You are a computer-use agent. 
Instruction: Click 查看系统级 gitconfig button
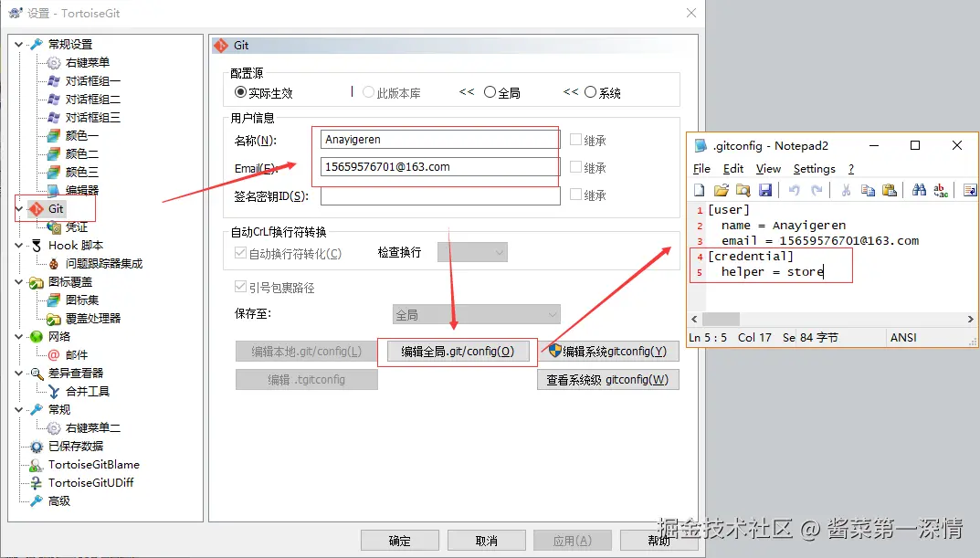click(x=608, y=380)
